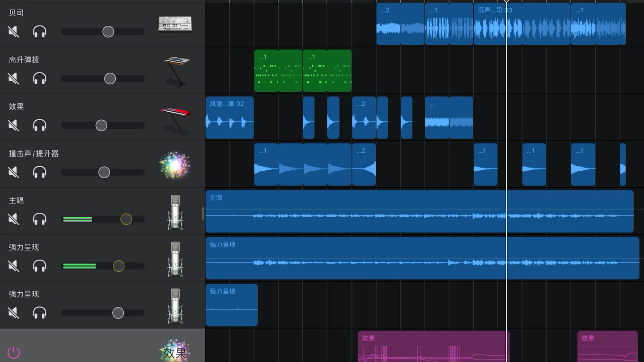Select the 主唱 track name label
Viewport: 644px width, 362px height.
(16, 200)
